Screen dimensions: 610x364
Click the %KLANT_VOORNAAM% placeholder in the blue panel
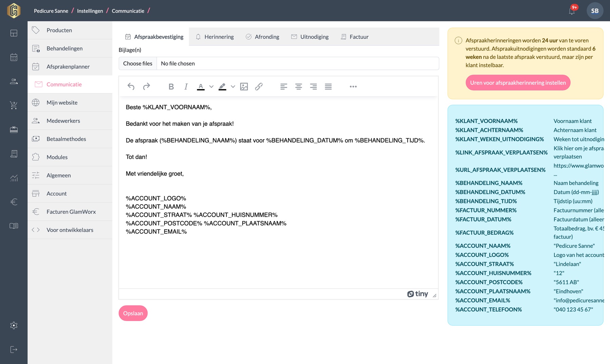tap(486, 121)
